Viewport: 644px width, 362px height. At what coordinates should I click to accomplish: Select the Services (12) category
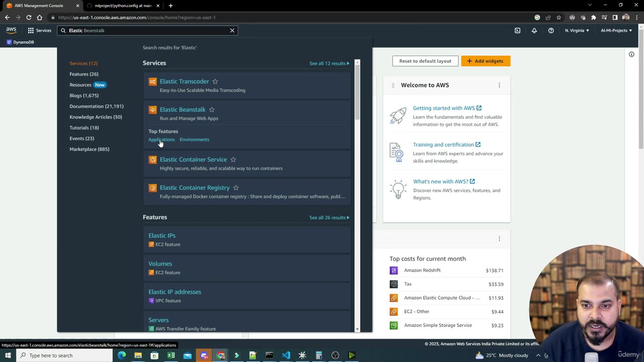click(x=84, y=63)
